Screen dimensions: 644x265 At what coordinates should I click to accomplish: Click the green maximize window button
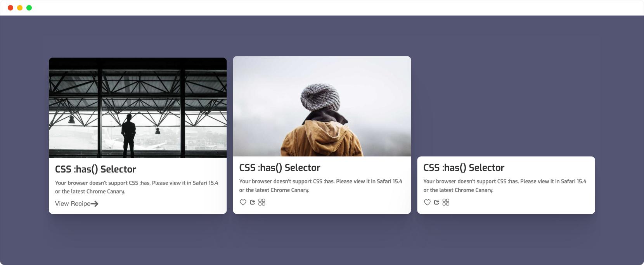[x=29, y=8]
